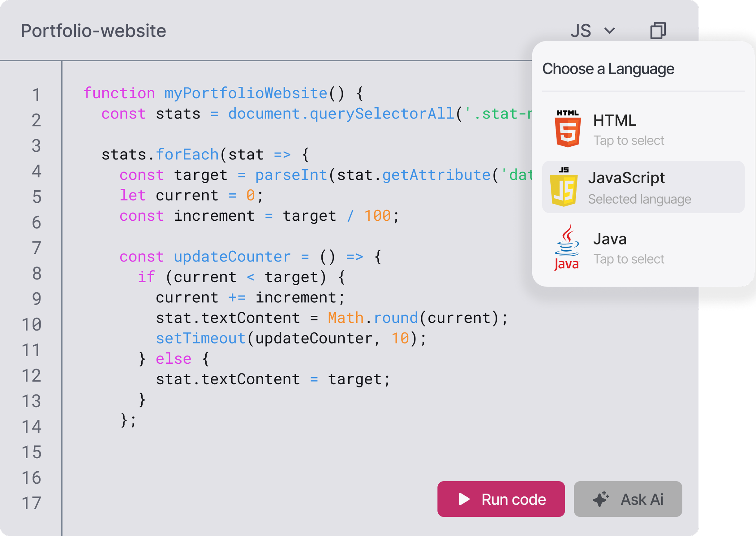This screenshot has height=536, width=756.
Task: Click the updateCounter constant declaration
Action: (x=232, y=257)
